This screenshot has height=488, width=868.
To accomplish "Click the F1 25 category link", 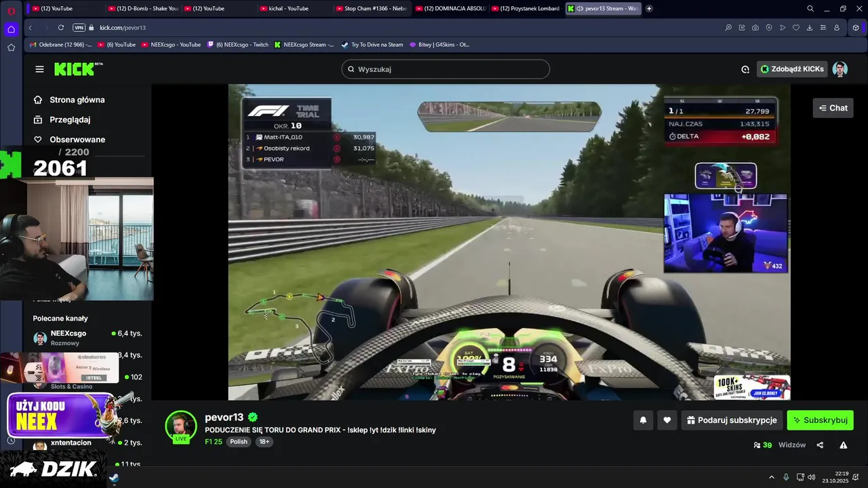I will click(x=214, y=442).
